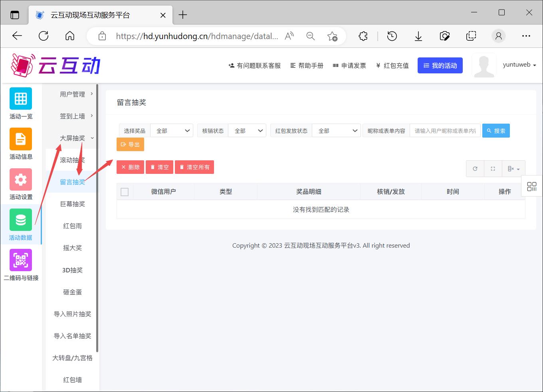Click the 云互动 logo
The height and width of the screenshot is (392, 543).
tap(55, 65)
